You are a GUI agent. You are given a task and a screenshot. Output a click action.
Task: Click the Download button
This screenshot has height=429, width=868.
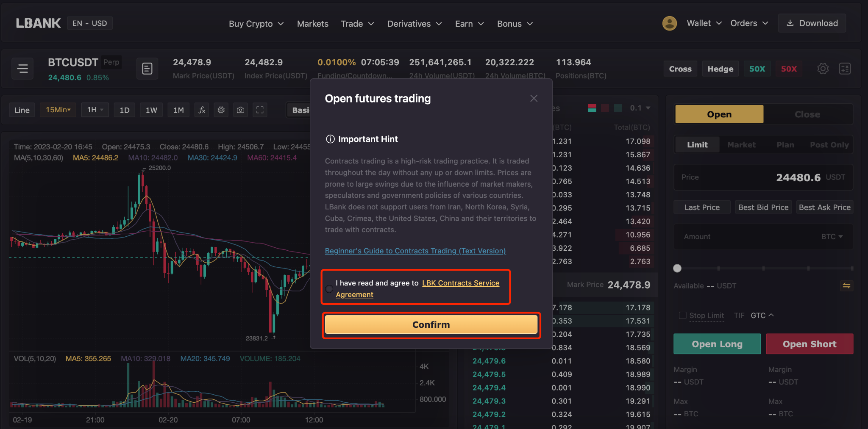[x=812, y=23]
